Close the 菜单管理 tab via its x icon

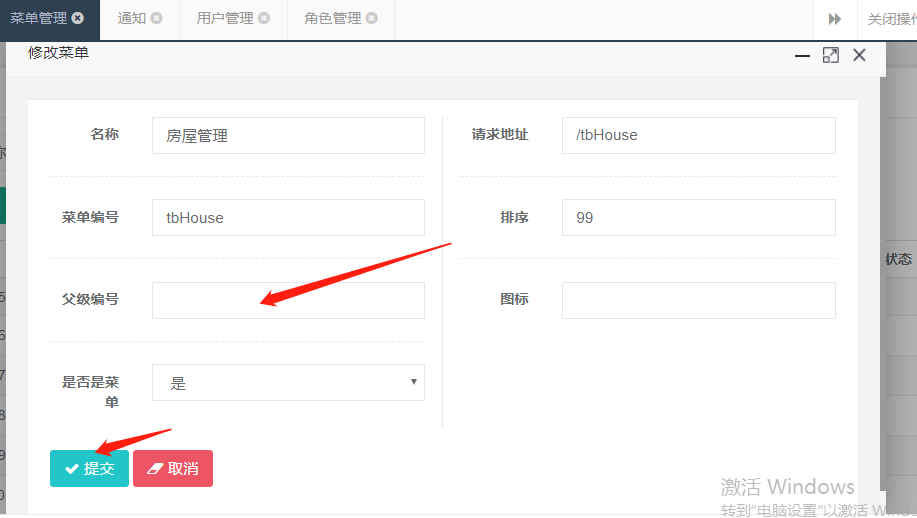pyautogui.click(x=77, y=18)
